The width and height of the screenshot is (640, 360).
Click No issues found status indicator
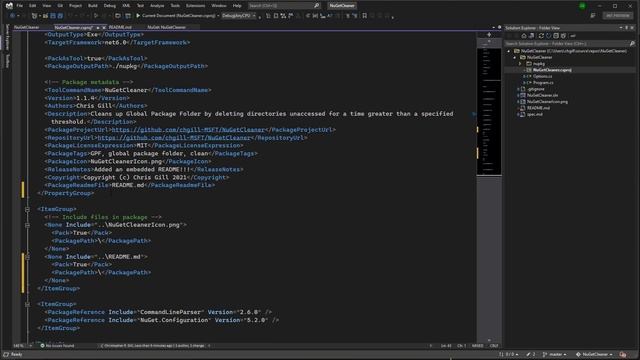click(x=58, y=346)
